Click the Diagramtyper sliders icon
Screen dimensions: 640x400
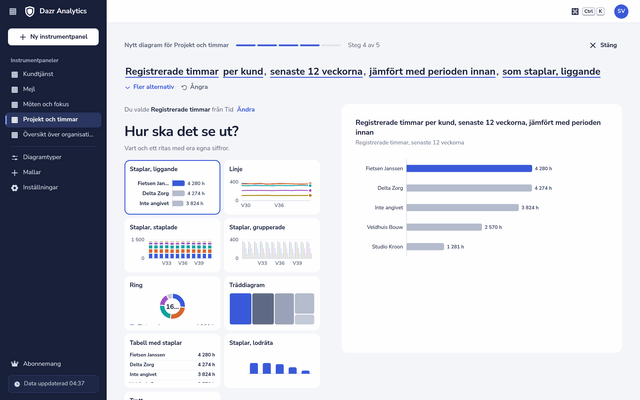(x=15, y=157)
